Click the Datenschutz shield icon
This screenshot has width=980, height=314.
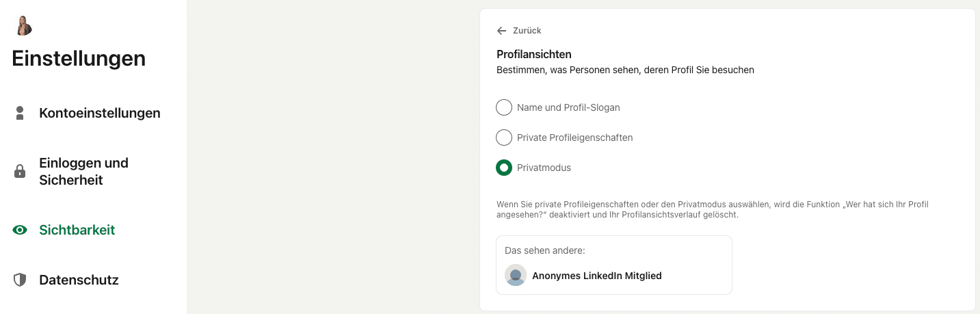coord(20,280)
